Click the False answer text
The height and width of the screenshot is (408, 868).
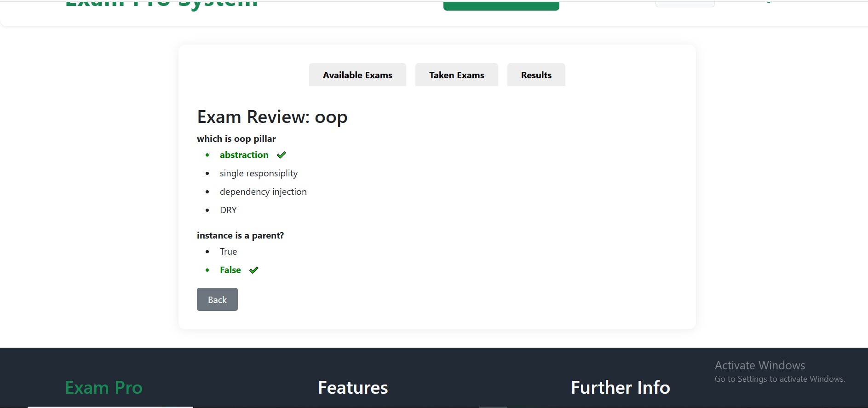pos(230,270)
